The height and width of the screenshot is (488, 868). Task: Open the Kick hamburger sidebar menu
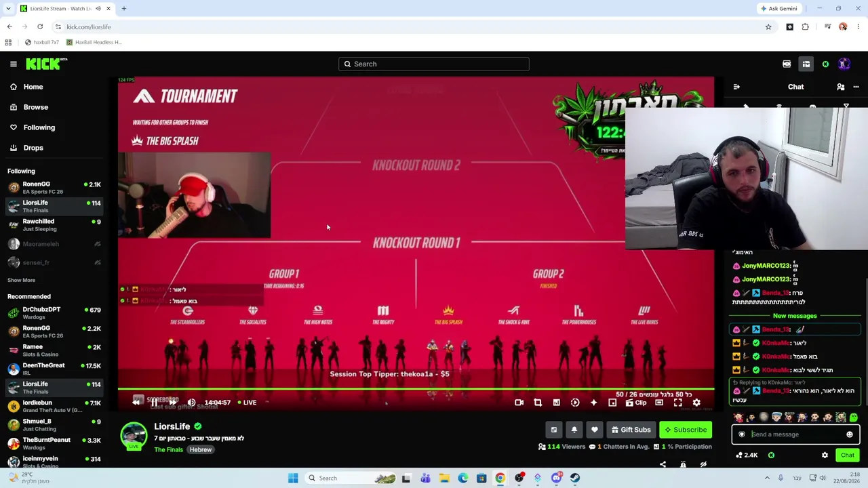pos(14,64)
